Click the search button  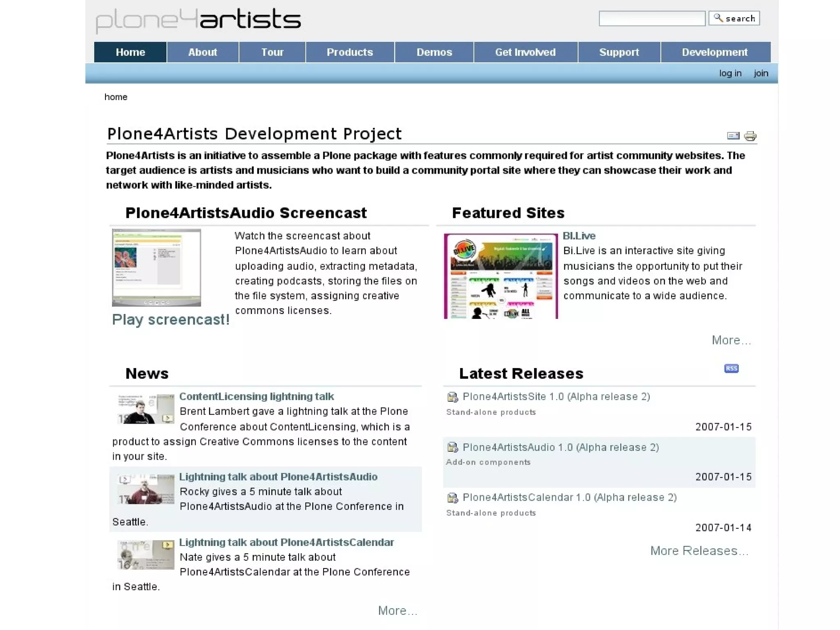click(734, 18)
